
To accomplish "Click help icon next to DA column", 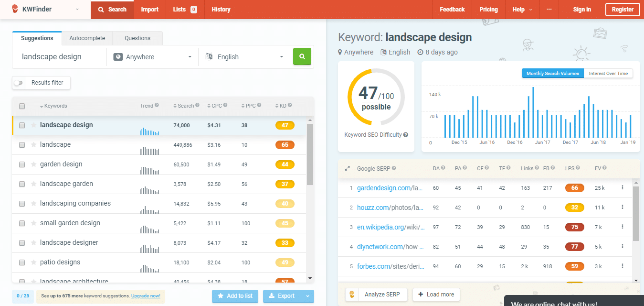I will [x=443, y=168].
